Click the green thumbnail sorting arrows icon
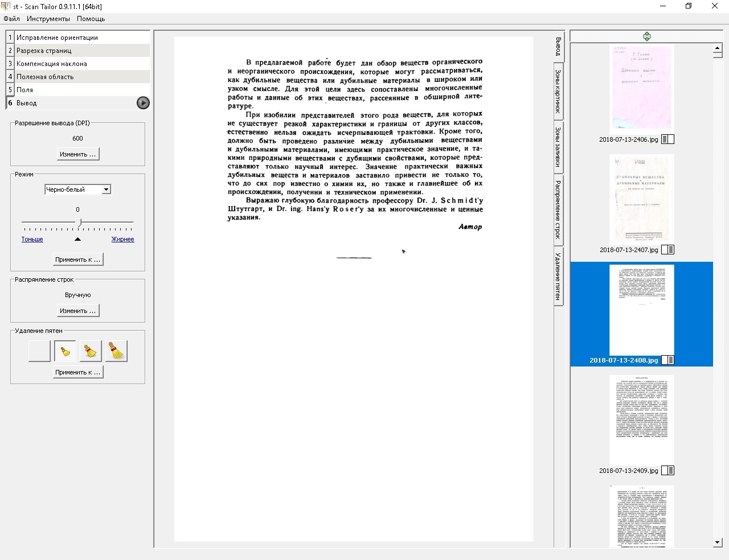 [x=646, y=36]
